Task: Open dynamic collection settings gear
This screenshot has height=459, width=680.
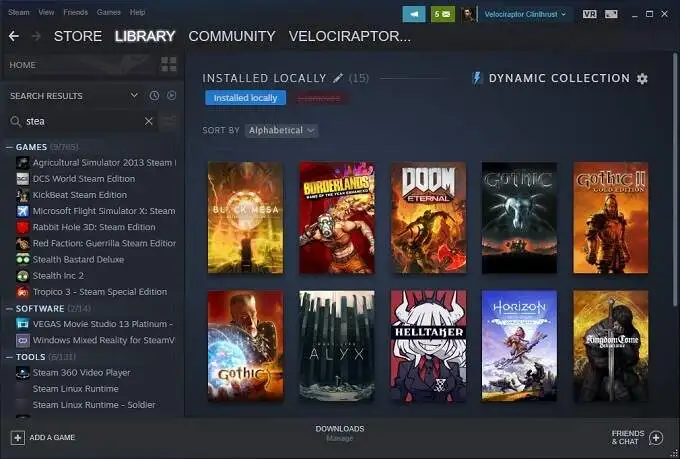Action: (642, 79)
